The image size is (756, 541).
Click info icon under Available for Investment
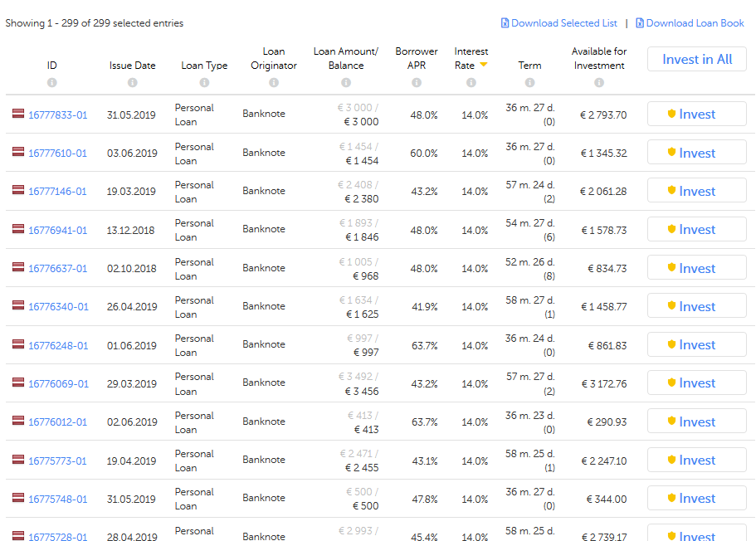pos(598,83)
